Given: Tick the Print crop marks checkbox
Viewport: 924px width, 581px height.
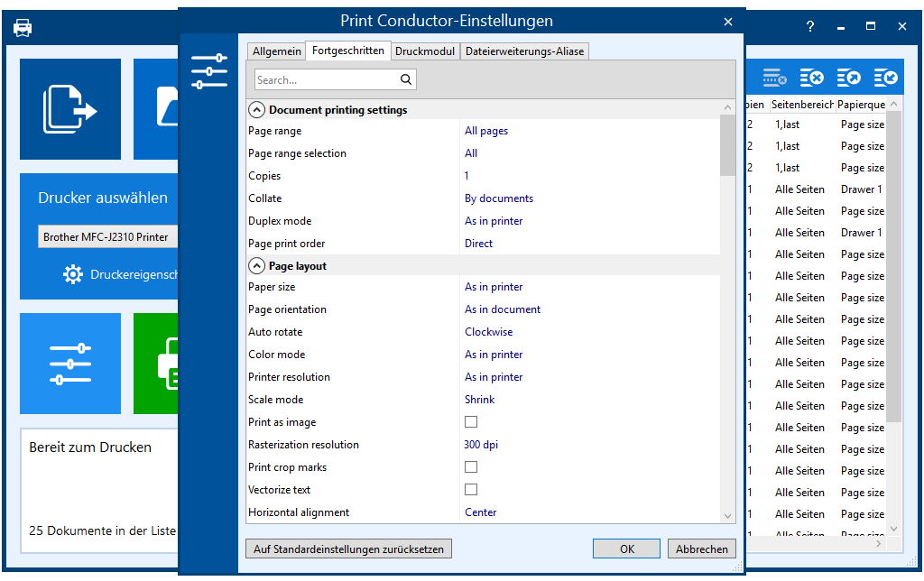Looking at the screenshot, I should coord(471,467).
